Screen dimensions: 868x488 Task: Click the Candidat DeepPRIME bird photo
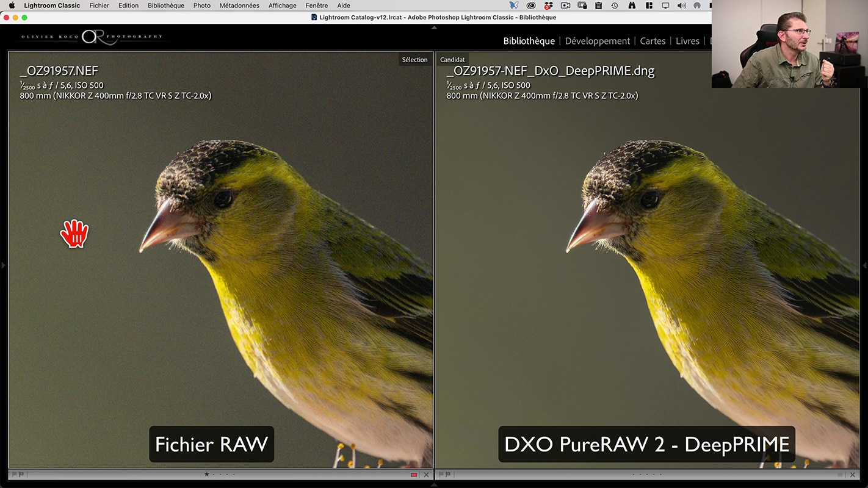point(647,260)
